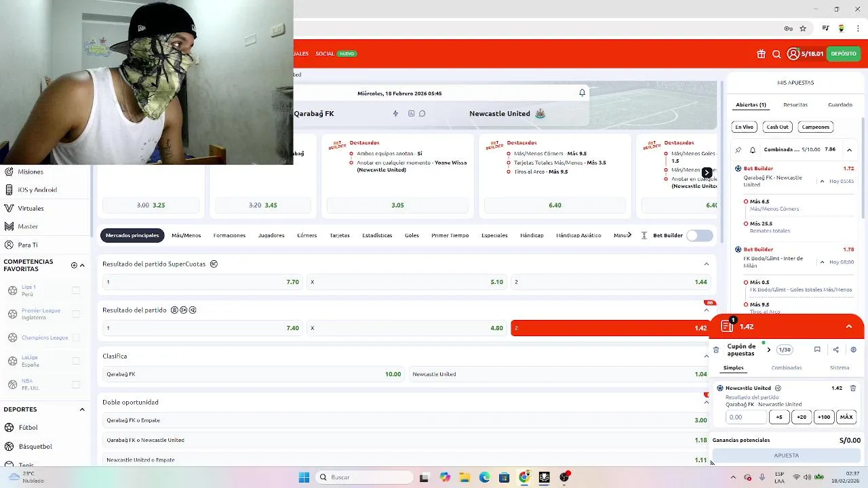The width and height of the screenshot is (868, 488).
Task: Click the bell icon on Combinada bet
Action: coord(753,150)
